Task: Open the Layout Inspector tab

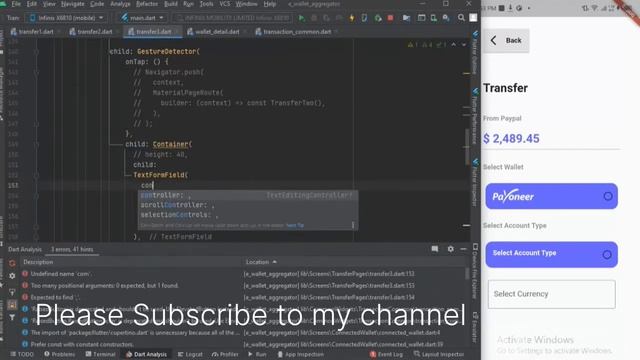Action: 439,354
